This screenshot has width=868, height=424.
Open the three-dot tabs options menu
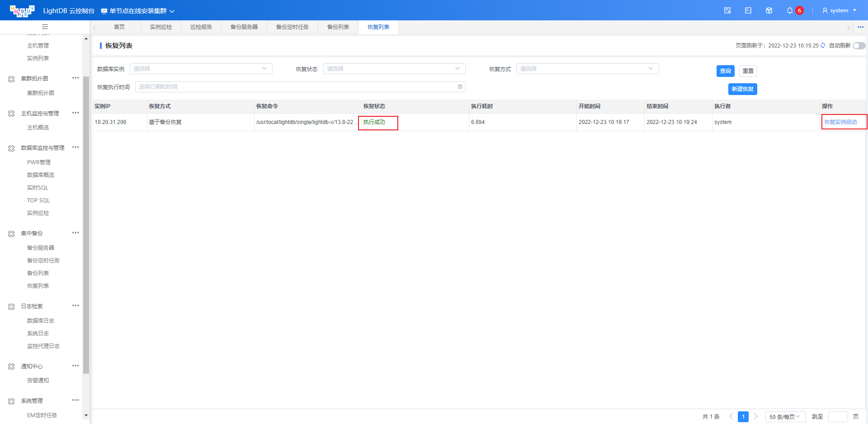(x=860, y=27)
